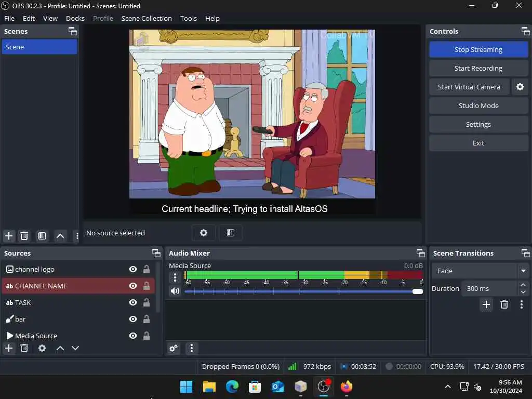Open the File menu

pos(9,18)
